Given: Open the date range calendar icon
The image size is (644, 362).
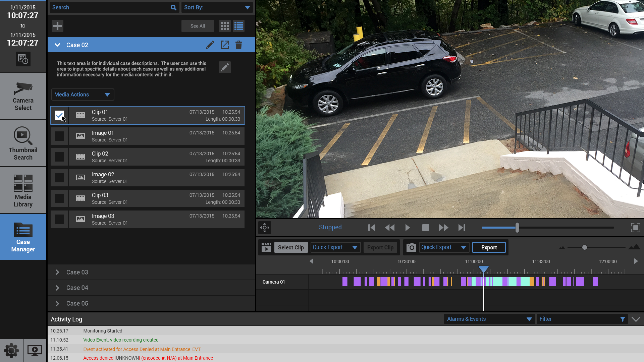Looking at the screenshot, I should pyautogui.click(x=23, y=59).
